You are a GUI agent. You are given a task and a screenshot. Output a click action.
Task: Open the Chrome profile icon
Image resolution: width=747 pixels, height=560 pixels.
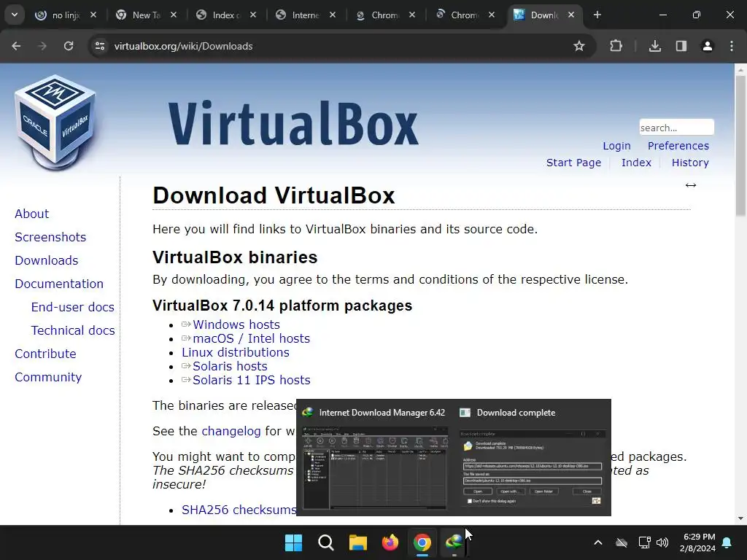click(708, 46)
